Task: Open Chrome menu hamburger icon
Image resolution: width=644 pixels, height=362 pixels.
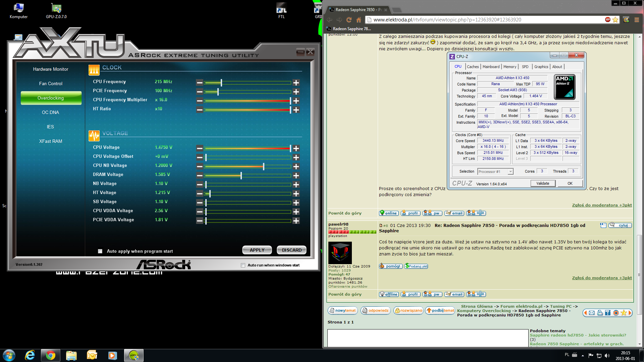Action: coord(637,20)
